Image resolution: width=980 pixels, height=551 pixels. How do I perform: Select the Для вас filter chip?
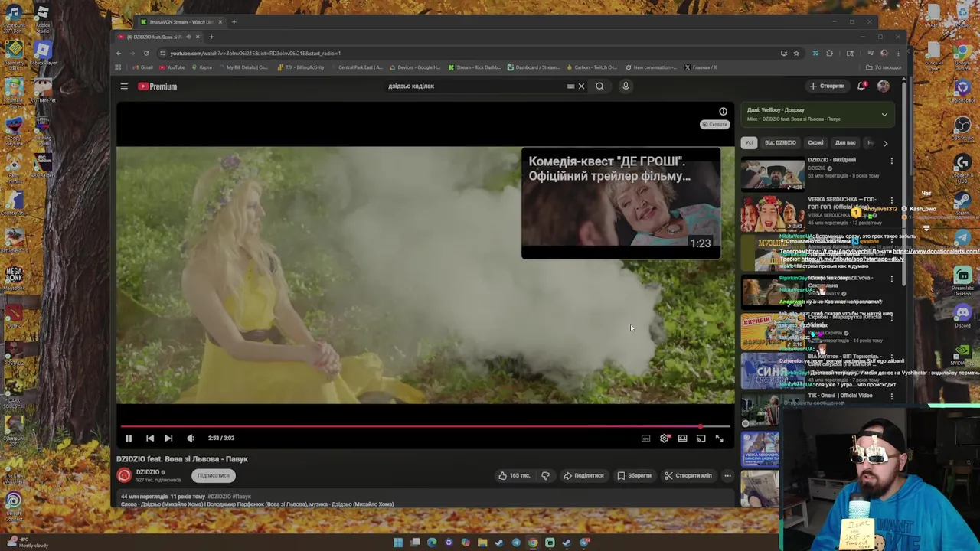845,142
